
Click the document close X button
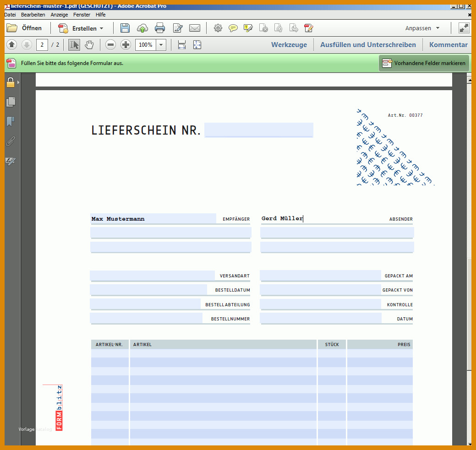tap(469, 15)
